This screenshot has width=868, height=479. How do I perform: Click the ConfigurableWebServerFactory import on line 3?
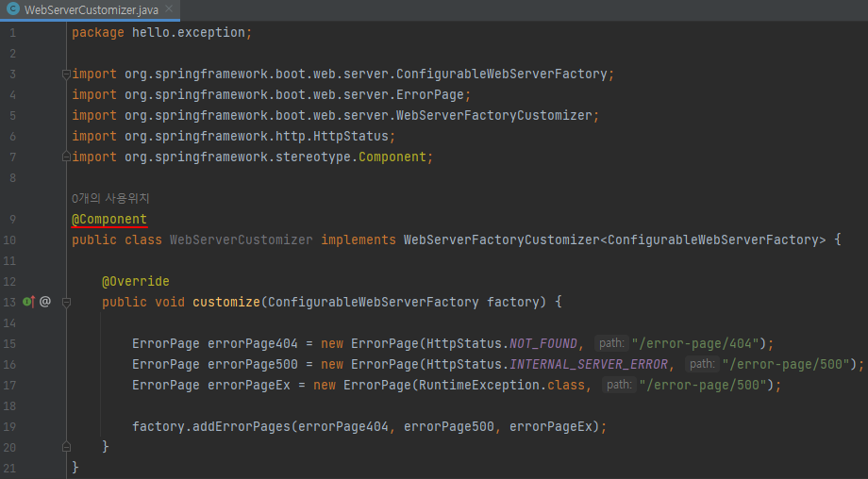342,74
